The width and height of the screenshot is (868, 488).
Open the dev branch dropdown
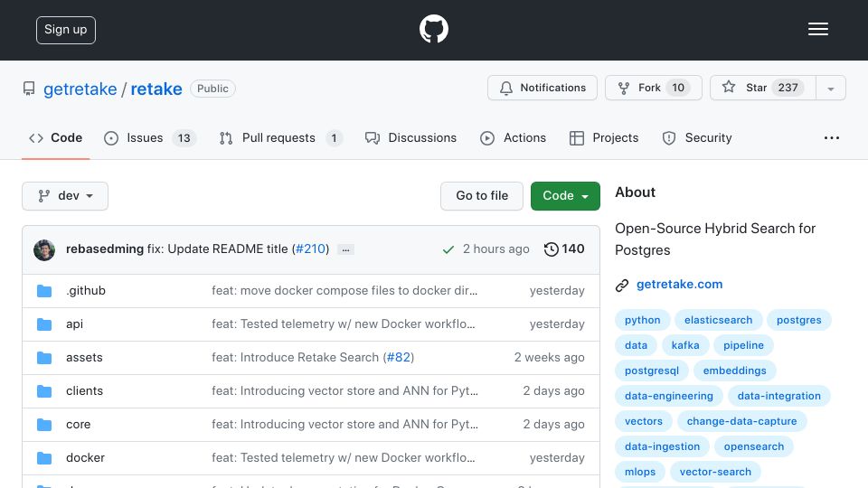tap(65, 196)
